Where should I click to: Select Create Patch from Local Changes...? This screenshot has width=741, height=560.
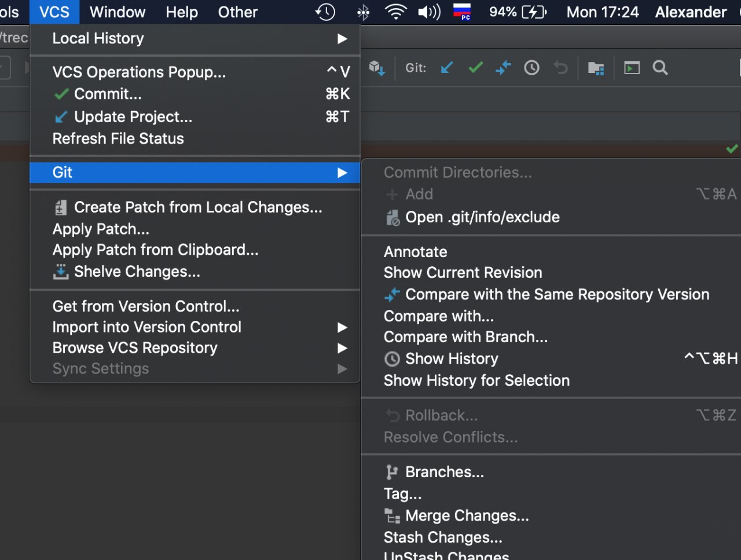tap(195, 207)
